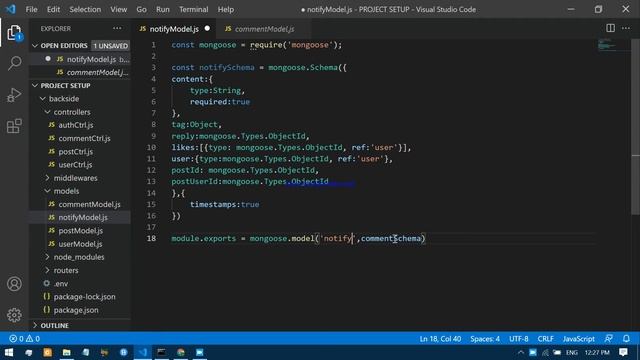Open the Terminal menu
This screenshot has width=640, height=360.
(x=193, y=9)
